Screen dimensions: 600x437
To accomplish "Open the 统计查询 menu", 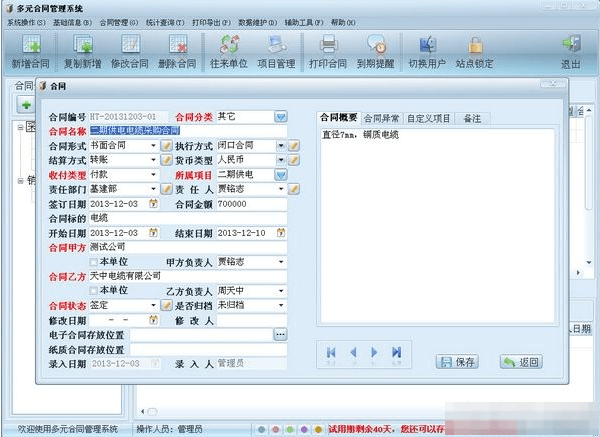I will 165,23.
